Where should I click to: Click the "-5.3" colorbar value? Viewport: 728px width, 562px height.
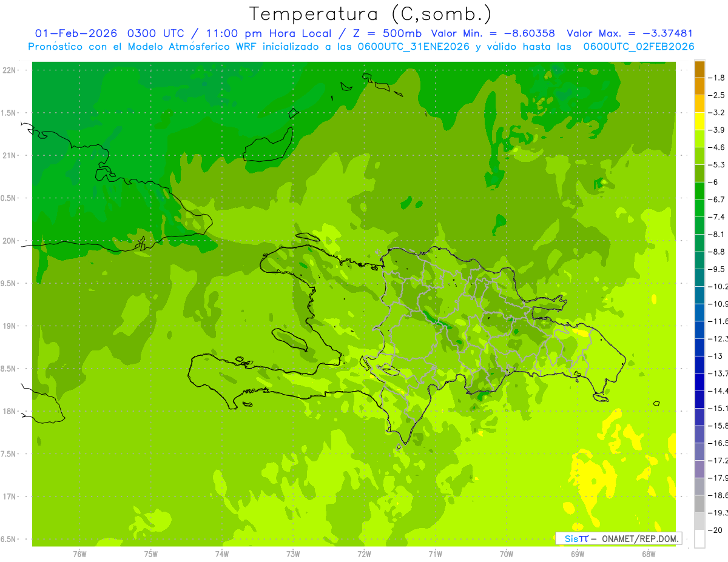point(716,164)
